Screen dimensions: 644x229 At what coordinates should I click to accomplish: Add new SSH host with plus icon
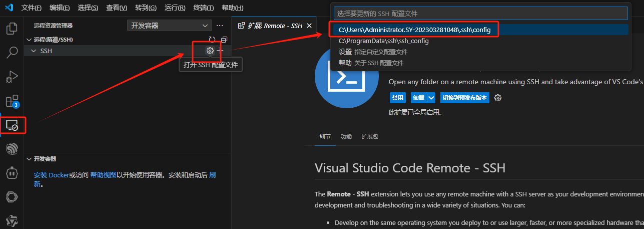pos(220,51)
